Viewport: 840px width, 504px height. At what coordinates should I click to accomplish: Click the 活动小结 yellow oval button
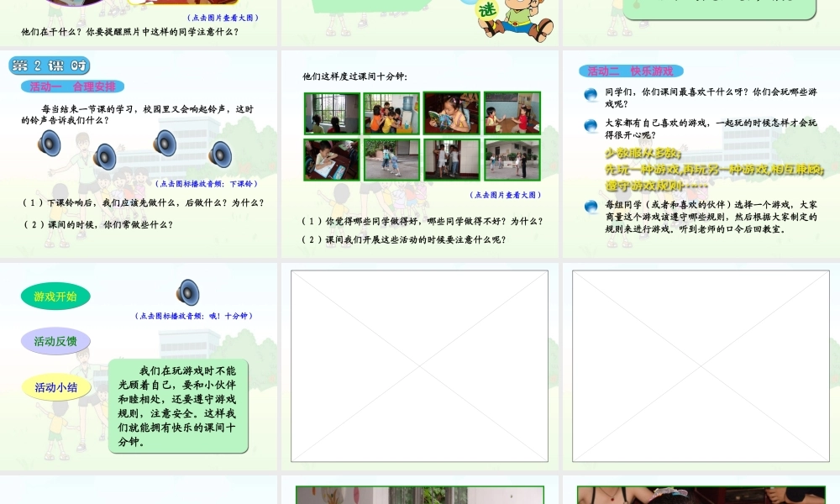coord(56,387)
